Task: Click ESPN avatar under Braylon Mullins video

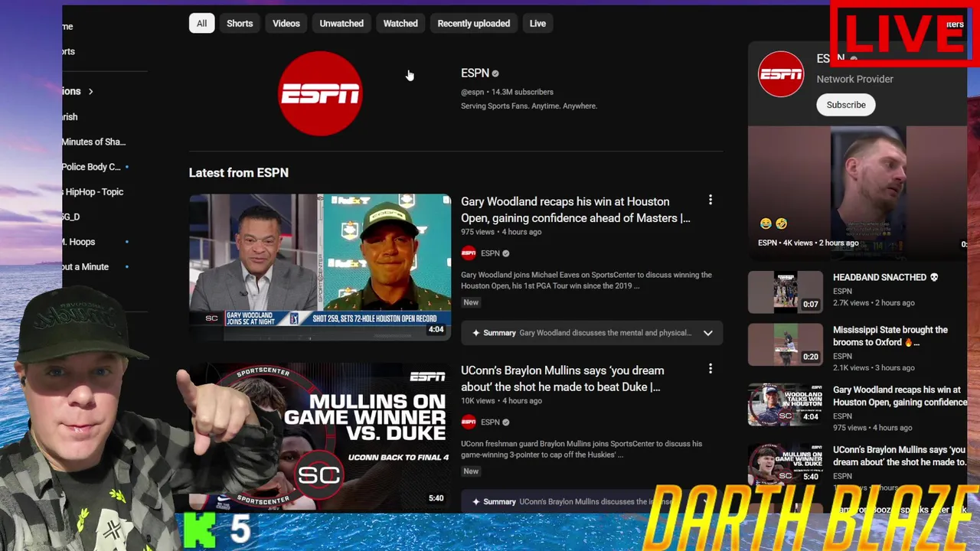Action: [469, 422]
